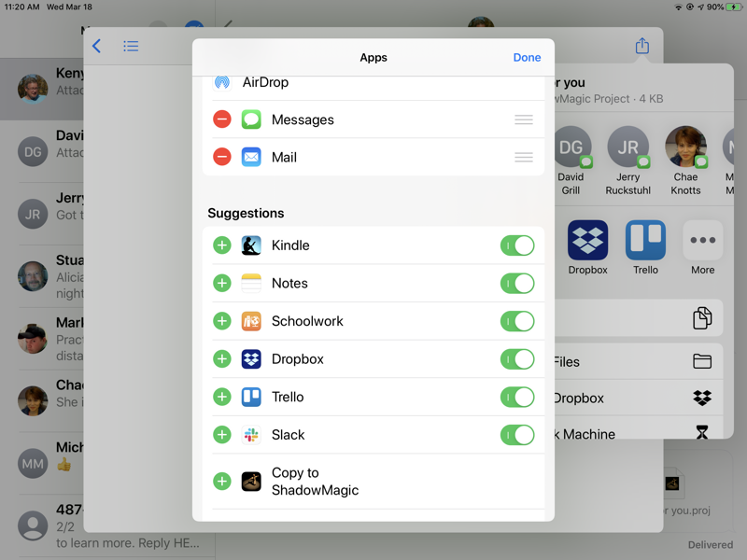This screenshot has height=560, width=747.
Task: Tap the list view icon in toolbar
Action: coord(131,46)
